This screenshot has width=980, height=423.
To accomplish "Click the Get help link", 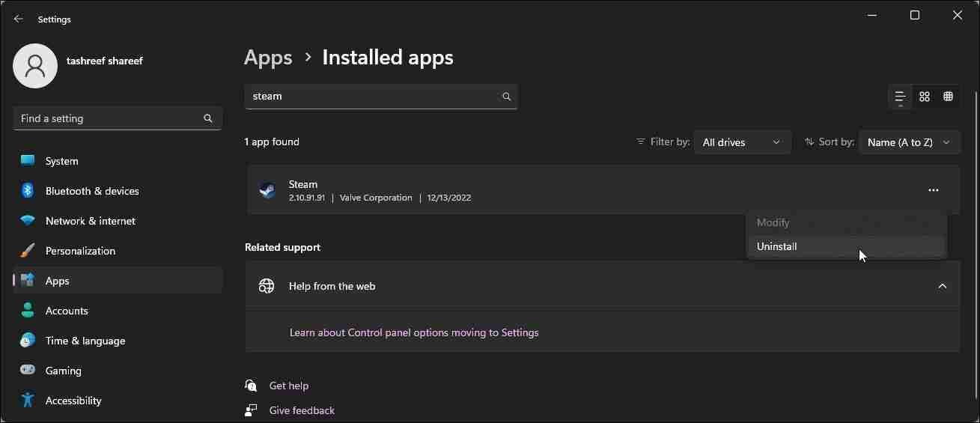I will [x=289, y=386].
